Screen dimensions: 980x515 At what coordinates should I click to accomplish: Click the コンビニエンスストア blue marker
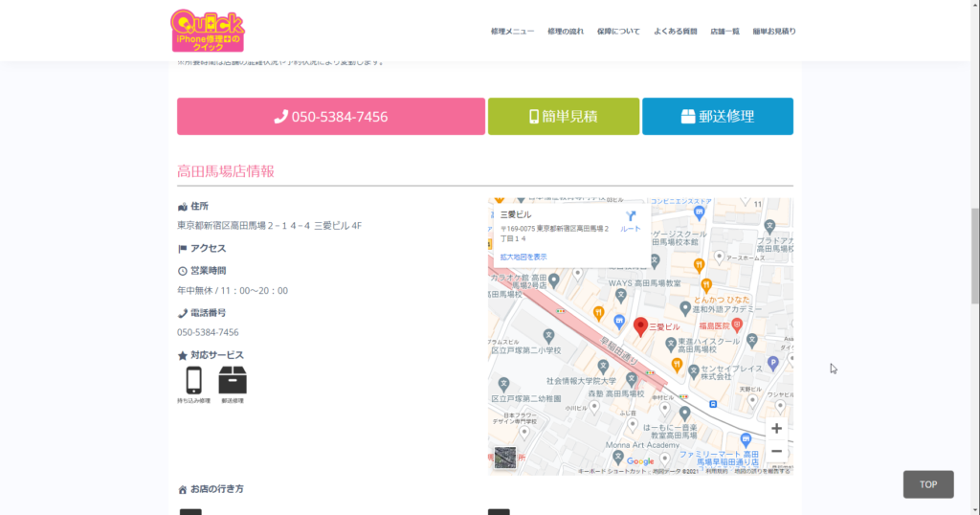pyautogui.click(x=700, y=213)
